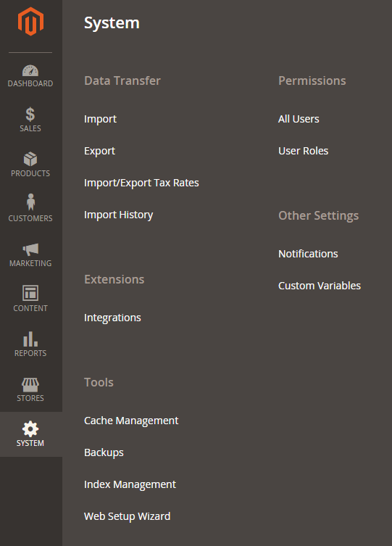Open the Dashboard gauge icon
The height and width of the screenshot is (546, 392).
click(30, 70)
